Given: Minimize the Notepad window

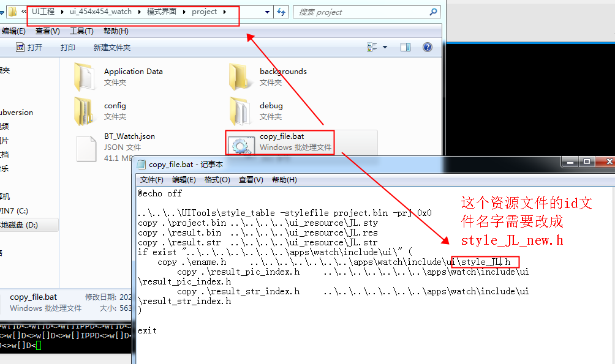Looking at the screenshot, I should pyautogui.click(x=570, y=162).
